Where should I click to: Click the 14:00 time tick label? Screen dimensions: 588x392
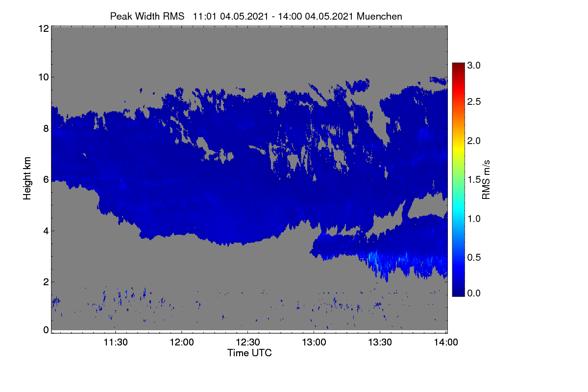[x=446, y=343]
